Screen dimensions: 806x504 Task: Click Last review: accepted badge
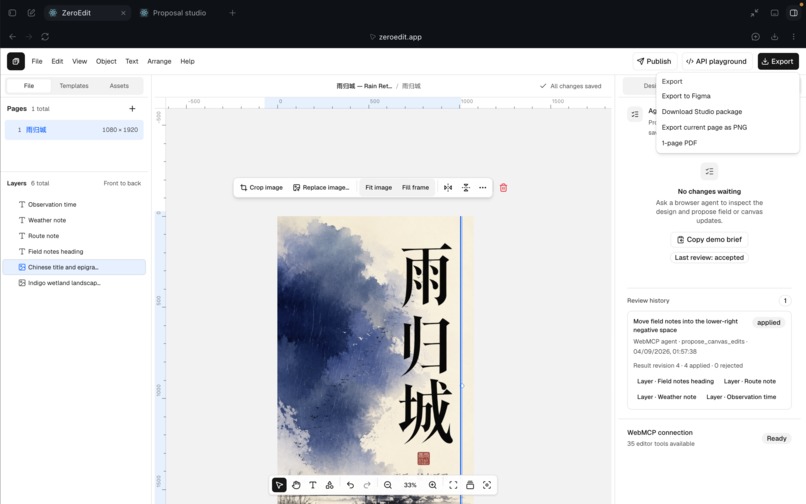pos(709,258)
